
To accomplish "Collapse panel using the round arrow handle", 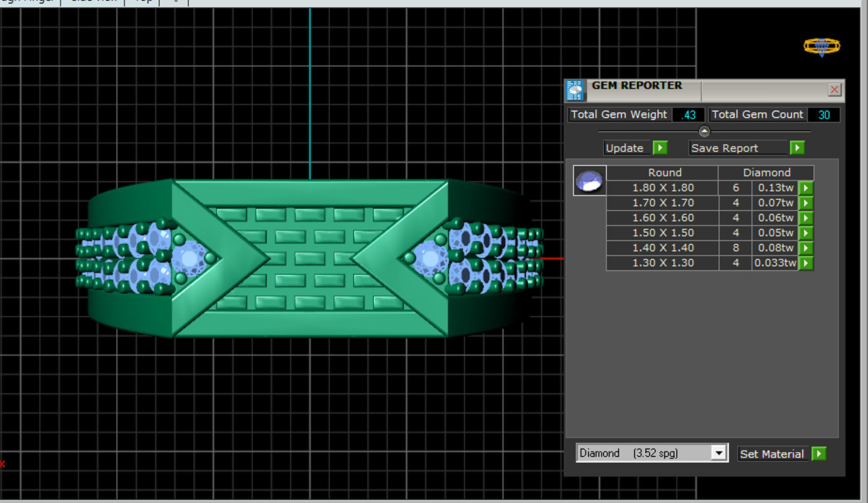I will [704, 131].
